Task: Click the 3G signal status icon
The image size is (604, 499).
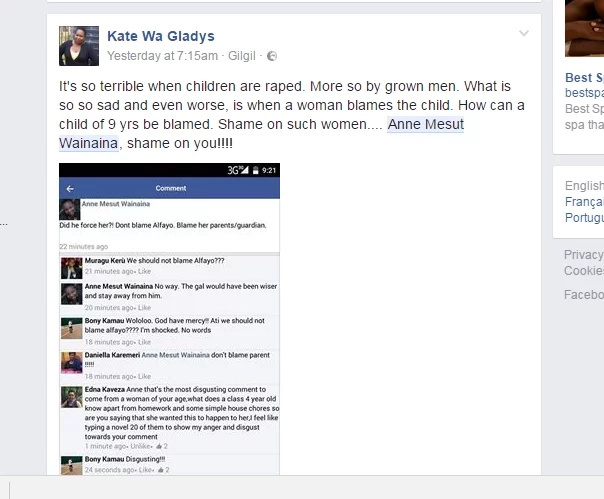Action: [238, 170]
